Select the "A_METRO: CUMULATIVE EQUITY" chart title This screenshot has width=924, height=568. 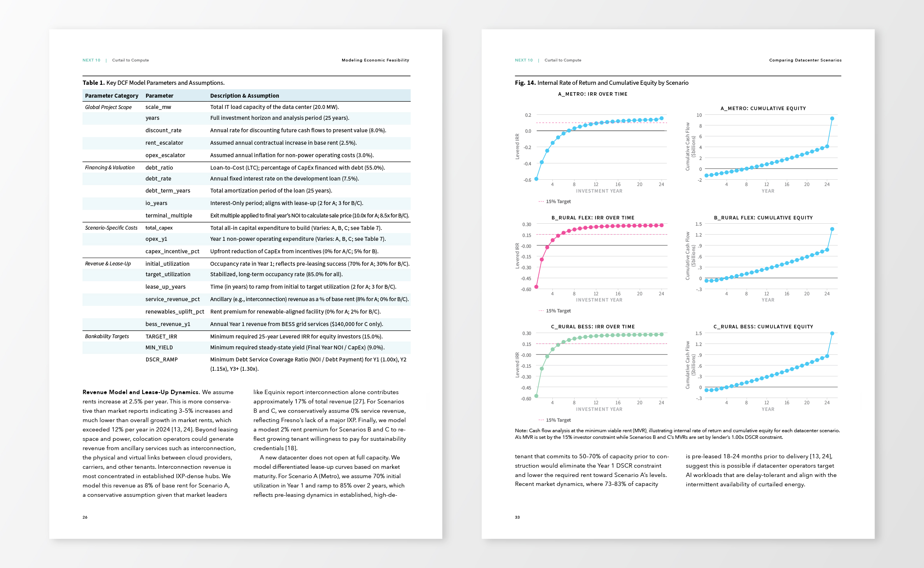763,109
